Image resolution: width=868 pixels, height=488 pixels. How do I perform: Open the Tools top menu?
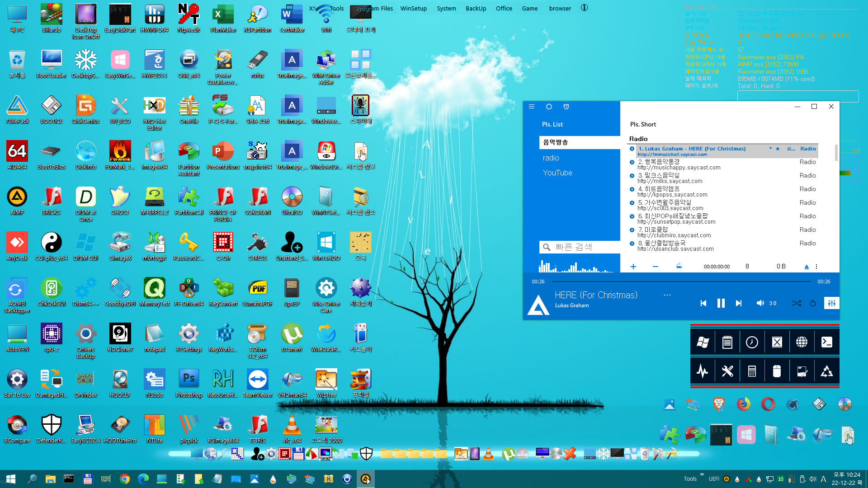[x=337, y=8]
